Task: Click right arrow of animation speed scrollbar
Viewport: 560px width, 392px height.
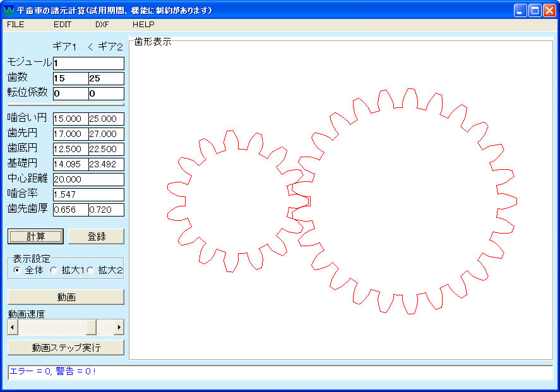Action: click(x=119, y=327)
